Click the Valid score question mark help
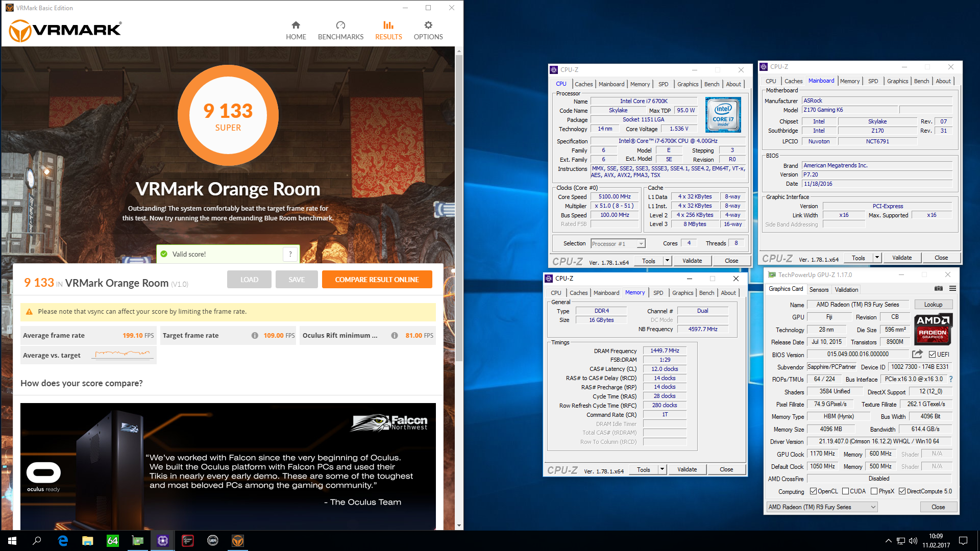980x551 pixels. point(290,254)
